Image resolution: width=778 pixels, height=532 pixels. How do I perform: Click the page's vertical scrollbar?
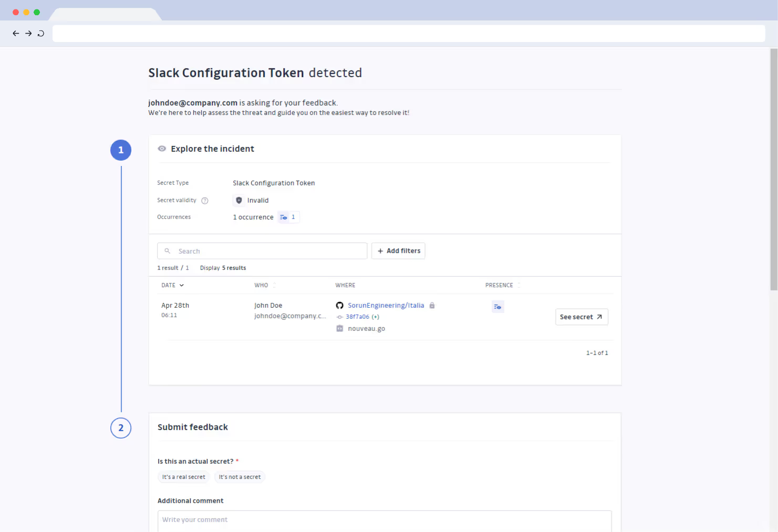point(773,168)
